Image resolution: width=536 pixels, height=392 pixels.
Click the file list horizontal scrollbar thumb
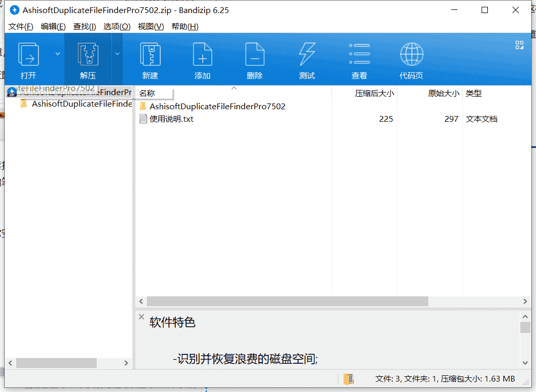tap(288, 302)
